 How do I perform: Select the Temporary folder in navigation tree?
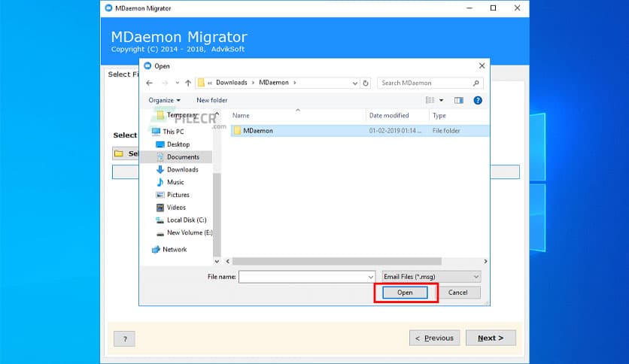click(181, 116)
